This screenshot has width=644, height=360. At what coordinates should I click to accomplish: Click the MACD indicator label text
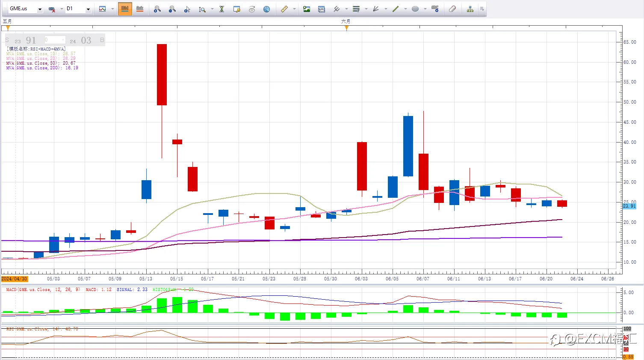coord(43,290)
